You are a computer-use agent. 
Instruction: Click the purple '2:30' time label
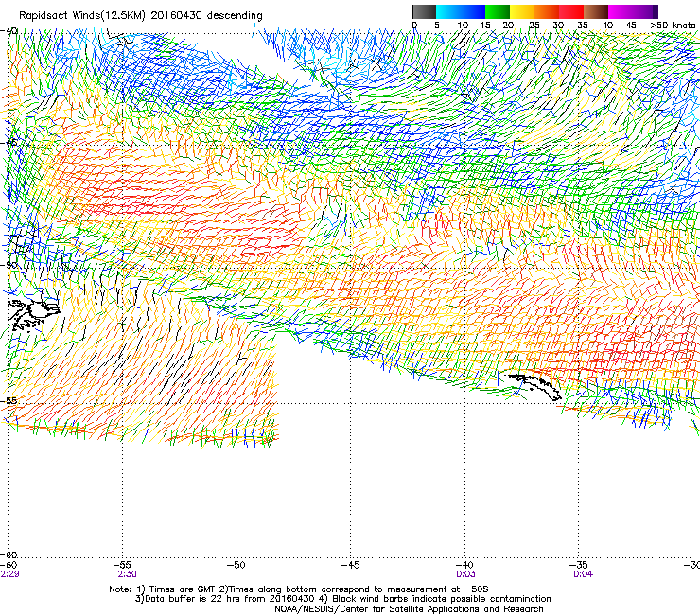click(x=128, y=574)
